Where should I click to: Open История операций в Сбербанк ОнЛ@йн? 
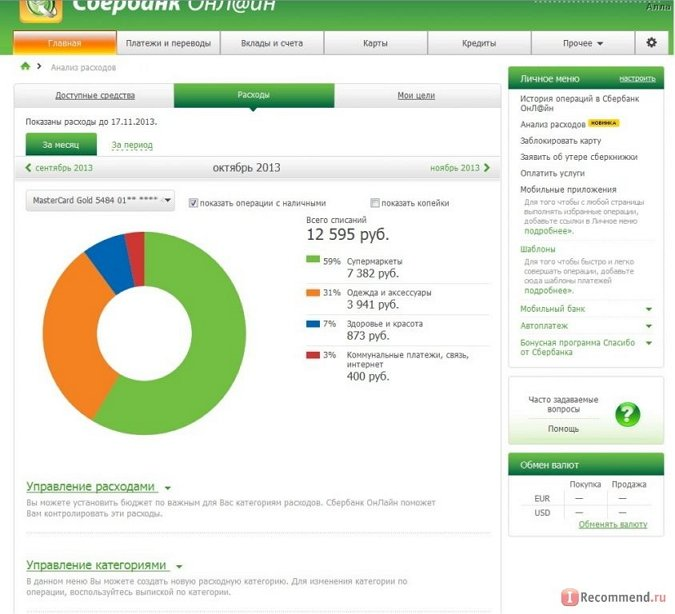[x=579, y=103]
